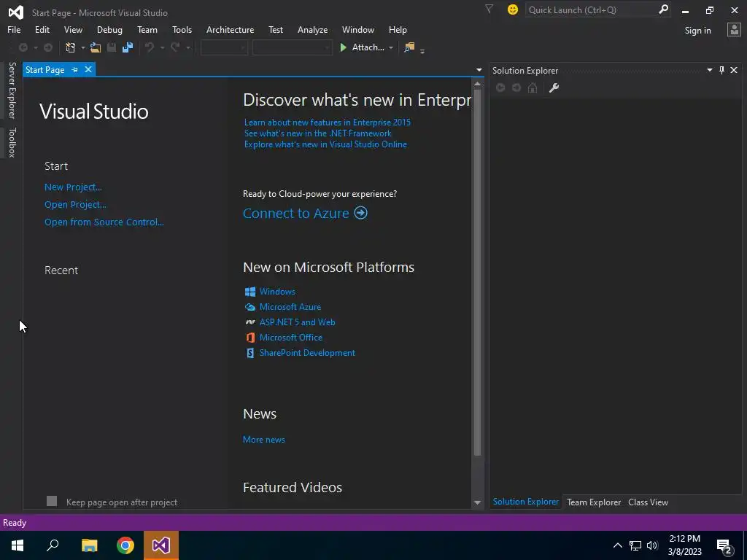This screenshot has width=747, height=560.
Task: Switch to the Team Explorer tab
Action: (x=594, y=502)
